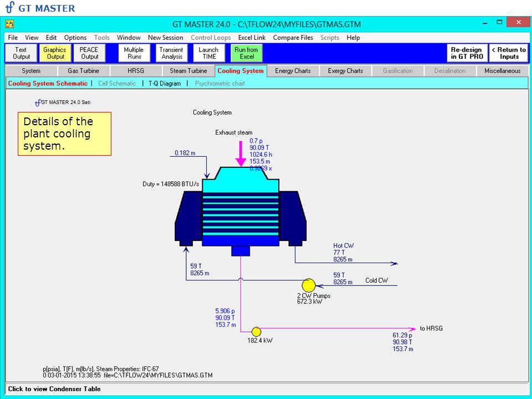
Task: Click the Text Output button
Action: coord(21,53)
